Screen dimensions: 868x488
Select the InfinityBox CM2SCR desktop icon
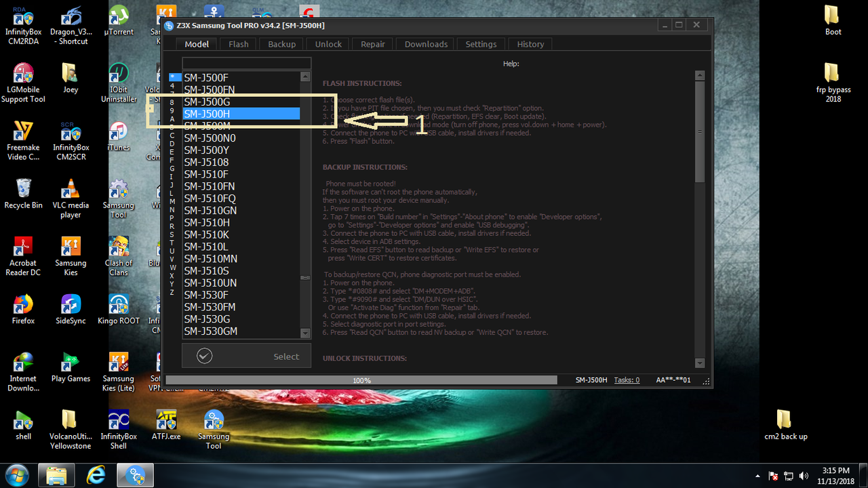[x=71, y=141]
